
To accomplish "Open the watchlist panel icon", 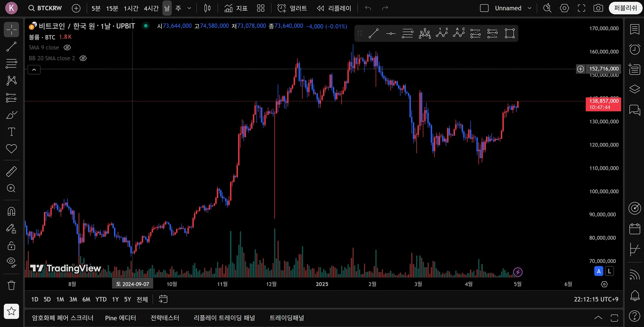I will coord(635,30).
